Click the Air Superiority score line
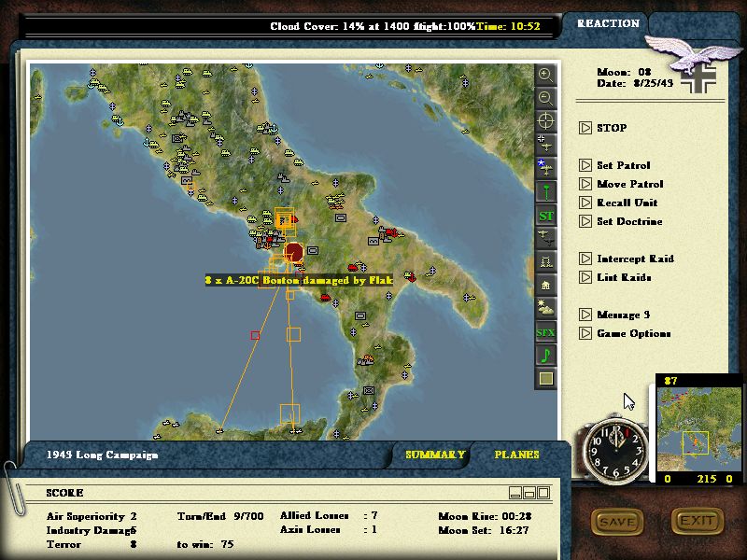 pos(92,516)
